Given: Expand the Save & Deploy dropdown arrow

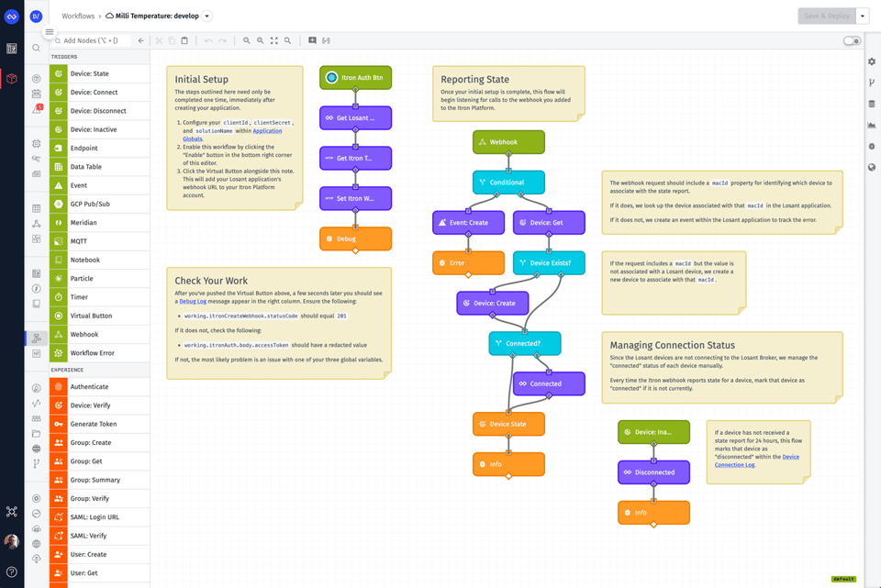Looking at the screenshot, I should click(x=863, y=17).
